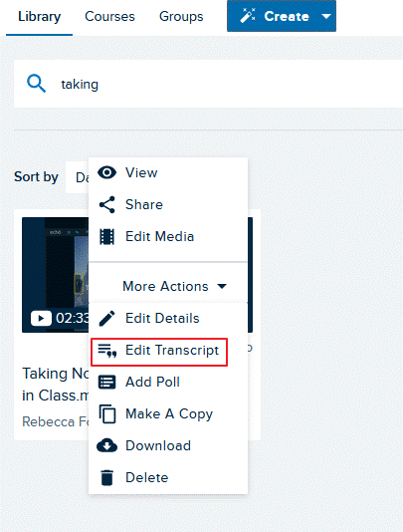Click the 'Taking No...' video title
The image size is (403, 532).
pos(56,385)
